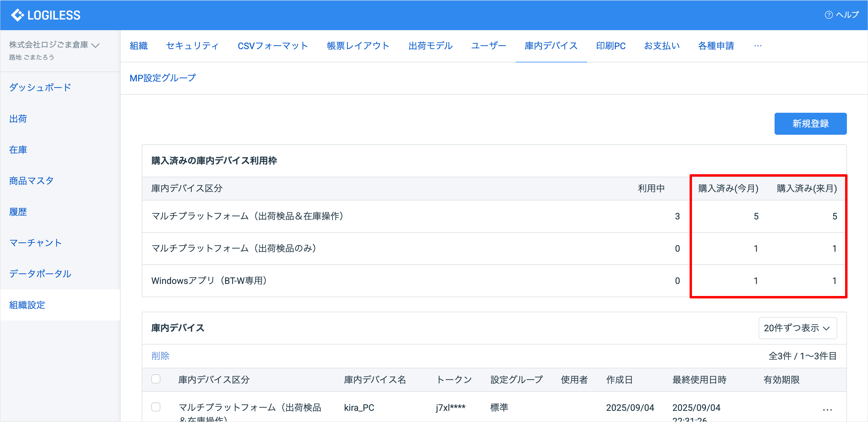Click the three-dot more tabs icon

758,46
